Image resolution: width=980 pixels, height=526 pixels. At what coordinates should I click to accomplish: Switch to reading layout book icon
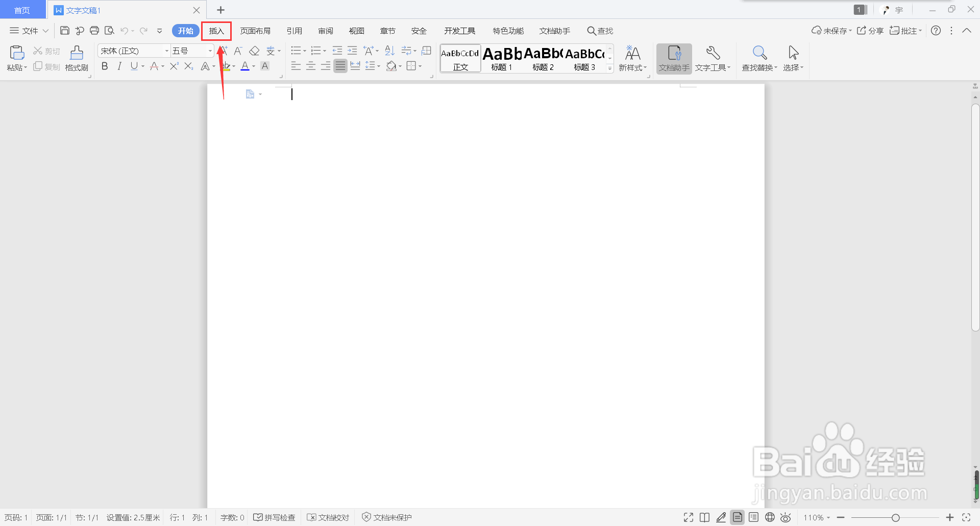pos(704,517)
